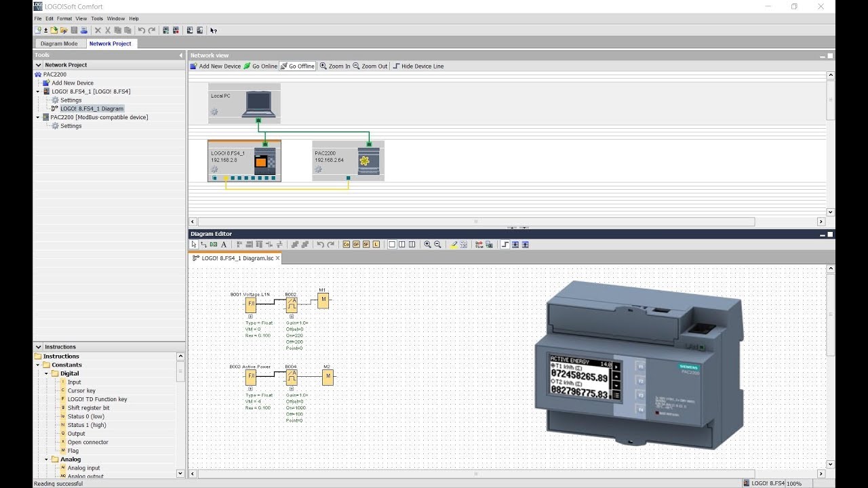Select the M2 flag block in diagram

(x=328, y=376)
